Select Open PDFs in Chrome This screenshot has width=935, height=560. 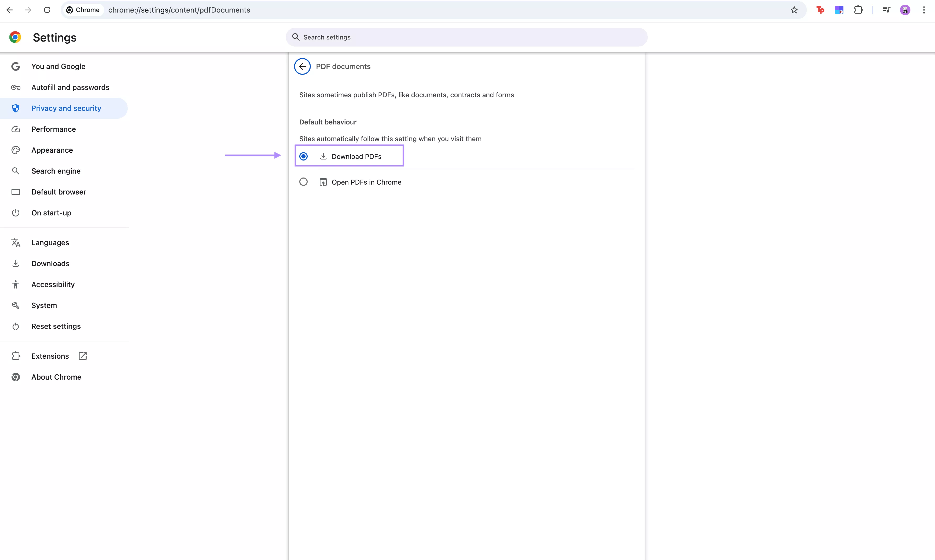(304, 181)
